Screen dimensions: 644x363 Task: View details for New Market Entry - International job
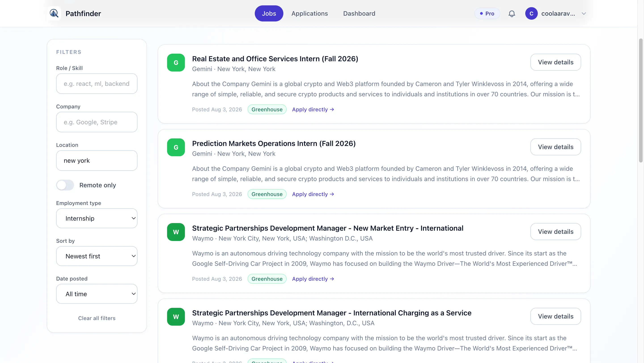click(x=555, y=232)
